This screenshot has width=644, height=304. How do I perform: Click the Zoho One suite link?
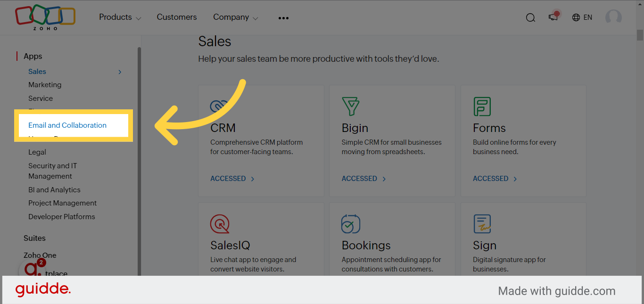pos(40,255)
